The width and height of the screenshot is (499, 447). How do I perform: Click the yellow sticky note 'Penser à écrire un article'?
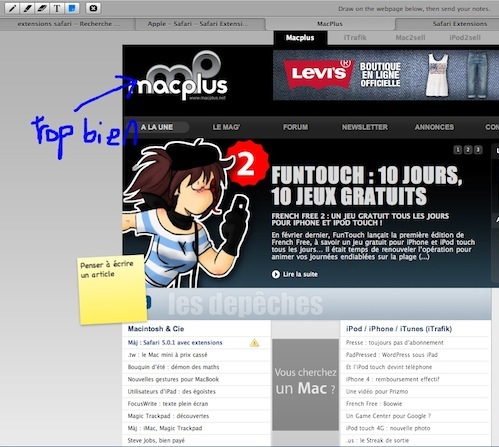[x=113, y=289]
